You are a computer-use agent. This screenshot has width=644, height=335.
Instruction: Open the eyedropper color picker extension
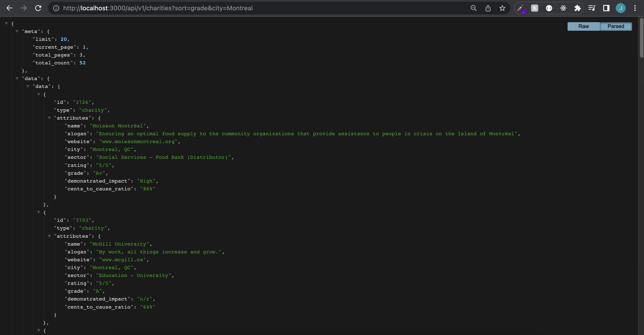[x=521, y=8]
